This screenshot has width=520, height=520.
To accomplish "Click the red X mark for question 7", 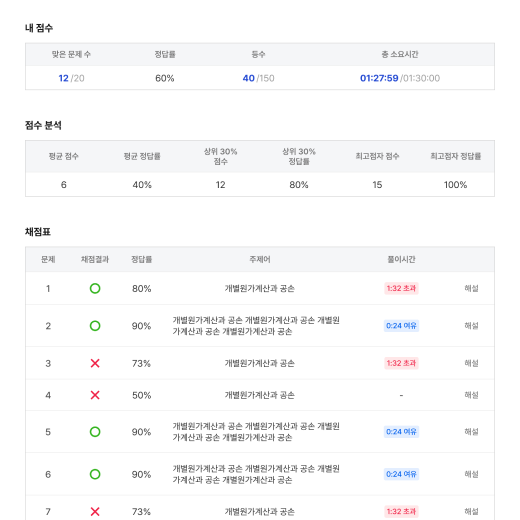I will tap(95, 511).
